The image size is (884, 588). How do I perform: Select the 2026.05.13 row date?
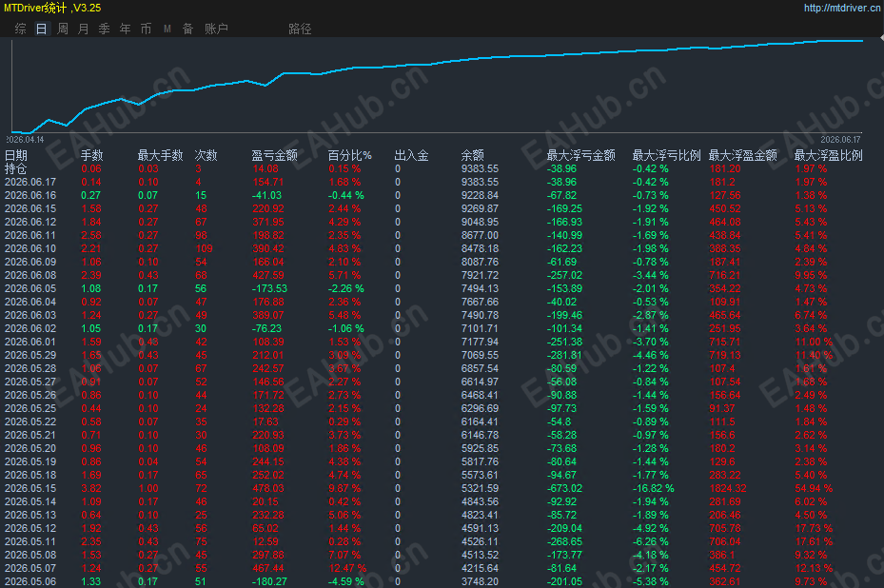(x=30, y=515)
